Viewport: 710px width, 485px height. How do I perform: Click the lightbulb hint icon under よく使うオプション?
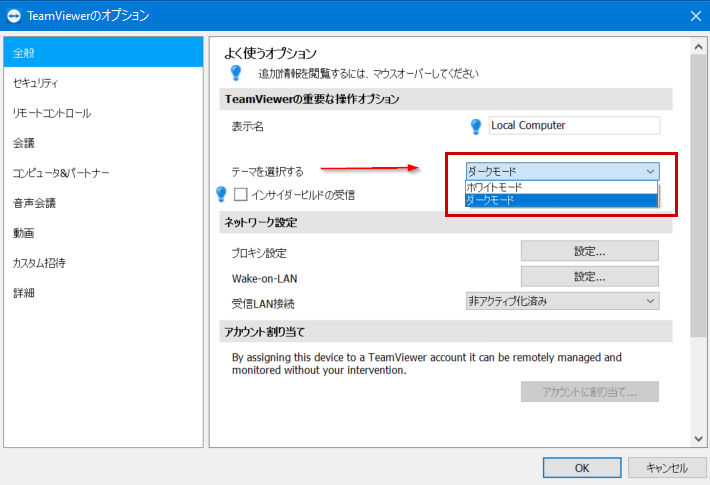click(x=236, y=72)
